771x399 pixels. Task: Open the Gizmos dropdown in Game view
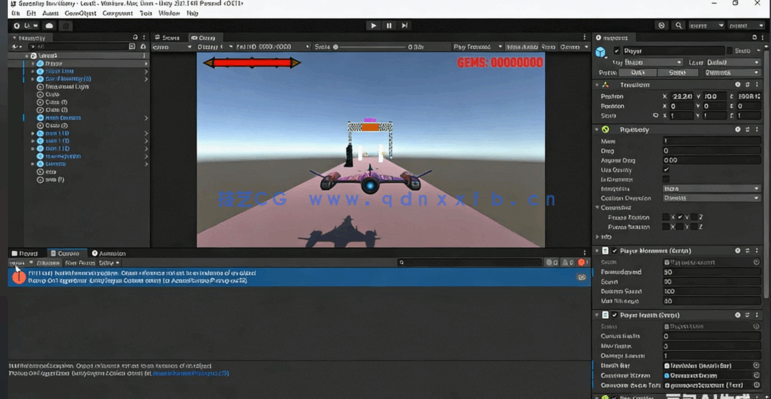[574, 47]
